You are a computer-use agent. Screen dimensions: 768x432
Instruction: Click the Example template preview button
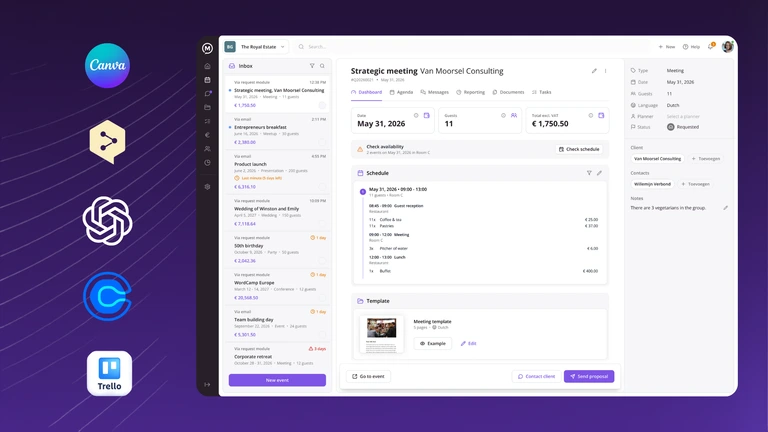tap(432, 343)
